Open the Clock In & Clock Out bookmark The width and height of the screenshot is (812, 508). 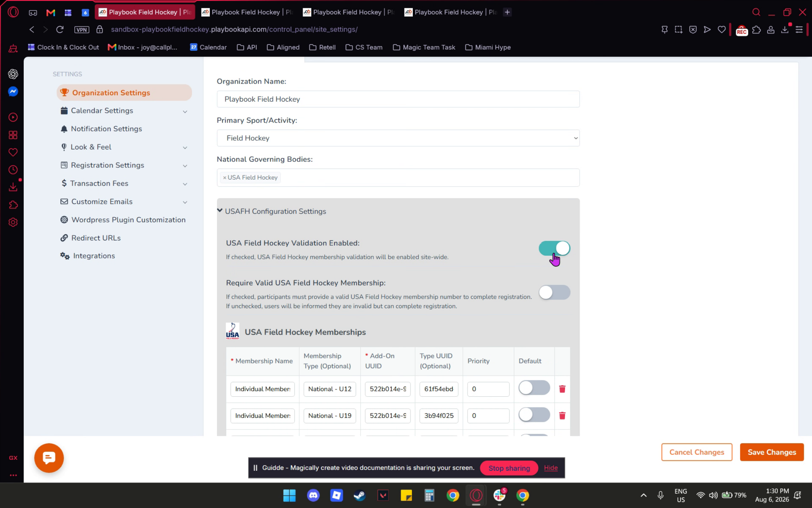click(63, 47)
